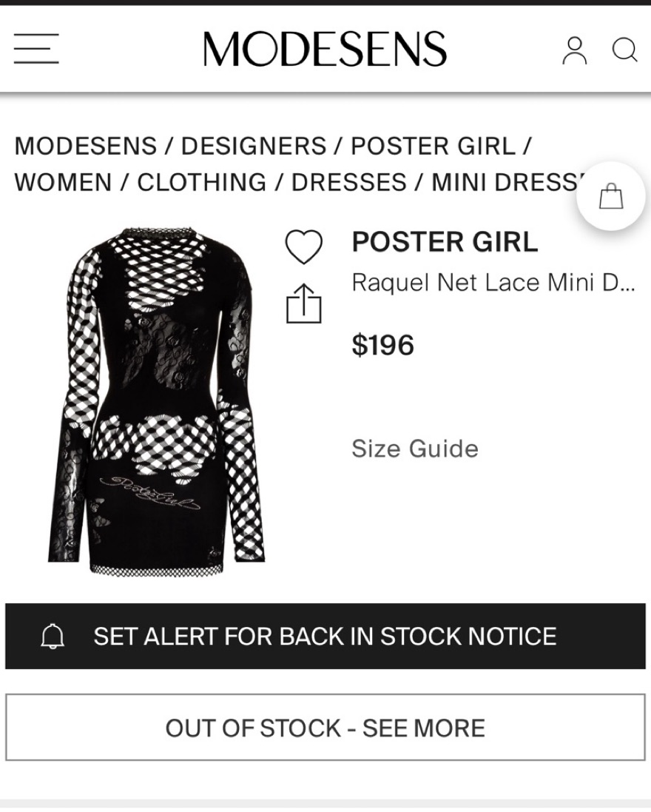Viewport: 651px width, 812px height.
Task: Select the WOMEN breadcrumb category
Action: pos(63,182)
